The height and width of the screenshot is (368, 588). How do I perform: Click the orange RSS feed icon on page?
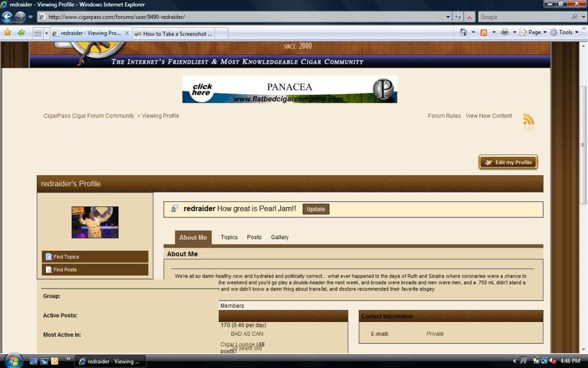click(x=528, y=121)
